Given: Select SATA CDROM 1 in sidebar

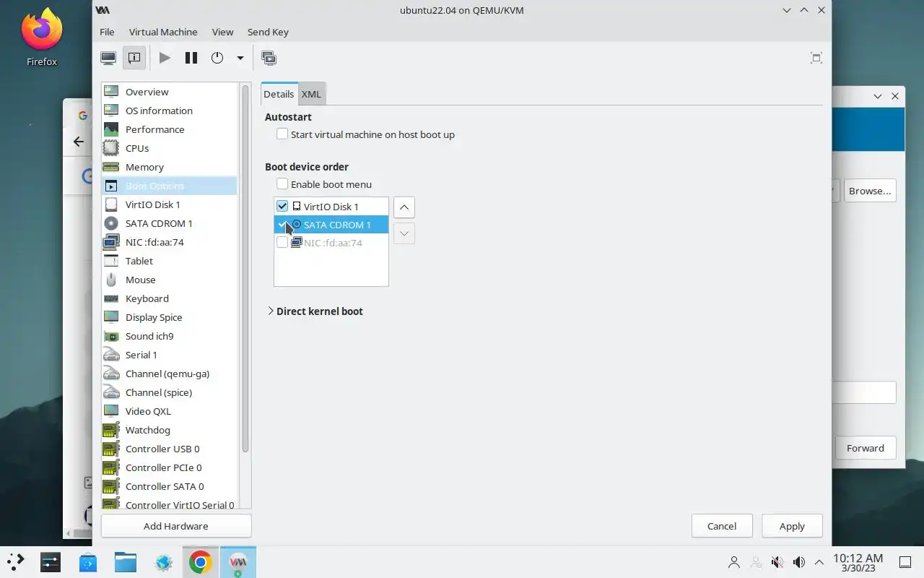Looking at the screenshot, I should click(169, 223).
